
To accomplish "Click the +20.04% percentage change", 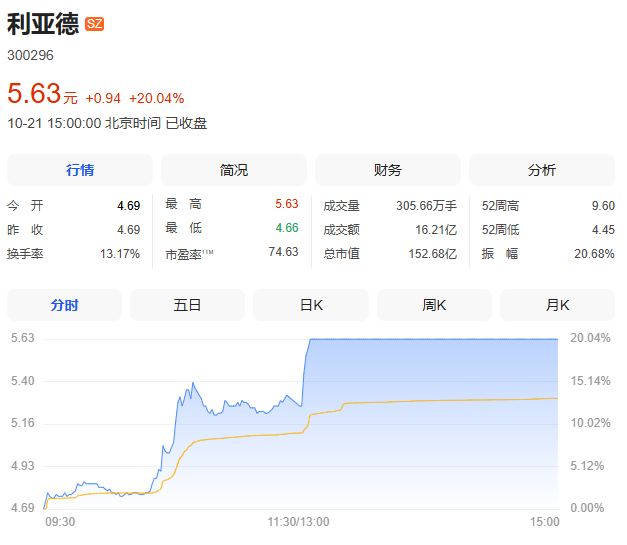I will pyautogui.click(x=156, y=98).
